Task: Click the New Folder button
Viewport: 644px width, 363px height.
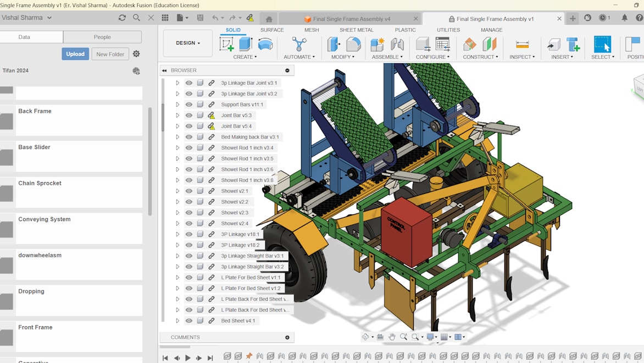Action: click(110, 54)
